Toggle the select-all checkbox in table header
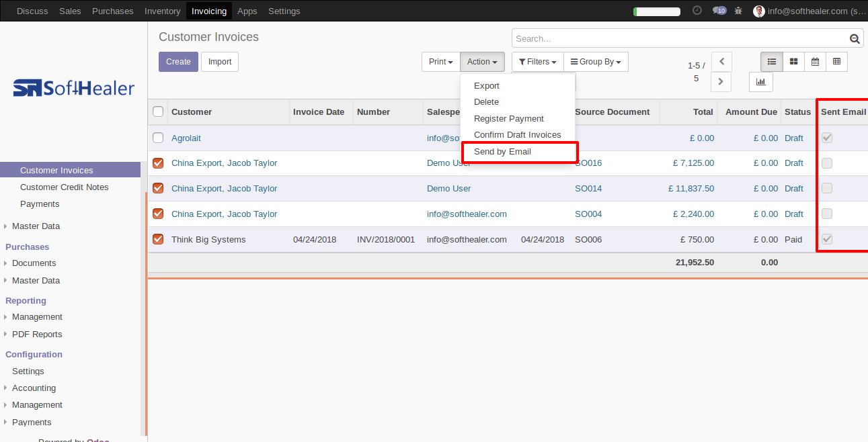Image resolution: width=868 pixels, height=442 pixels. click(x=158, y=112)
